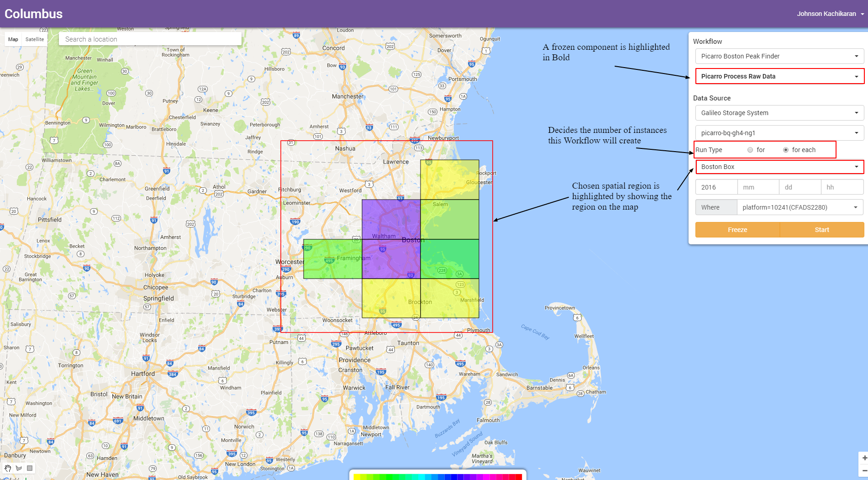Select the polygon drawing tool
Image resolution: width=868 pixels, height=480 pixels.
(x=19, y=468)
